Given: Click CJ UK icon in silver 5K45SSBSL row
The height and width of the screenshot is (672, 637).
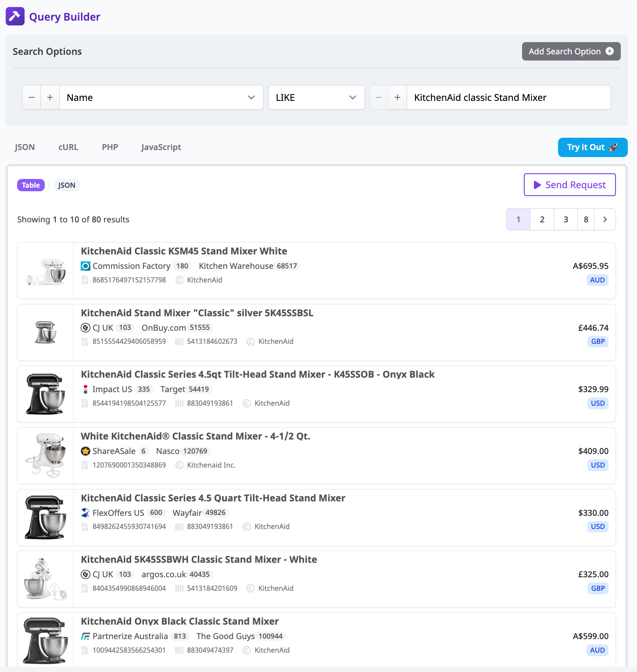Looking at the screenshot, I should pos(86,328).
